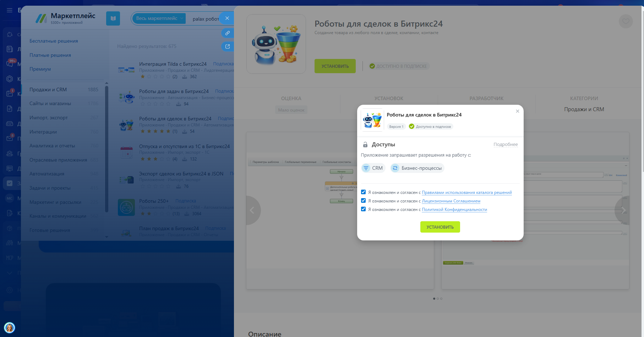This screenshot has height=337, width=644.
Task: Open Задачи и проекты category
Action: pos(64,188)
